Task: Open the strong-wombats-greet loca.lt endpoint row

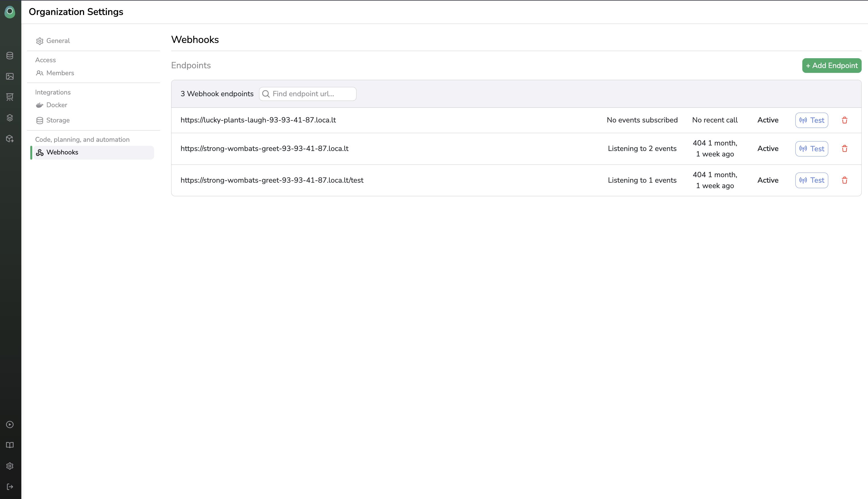Action: pyautogui.click(x=264, y=149)
